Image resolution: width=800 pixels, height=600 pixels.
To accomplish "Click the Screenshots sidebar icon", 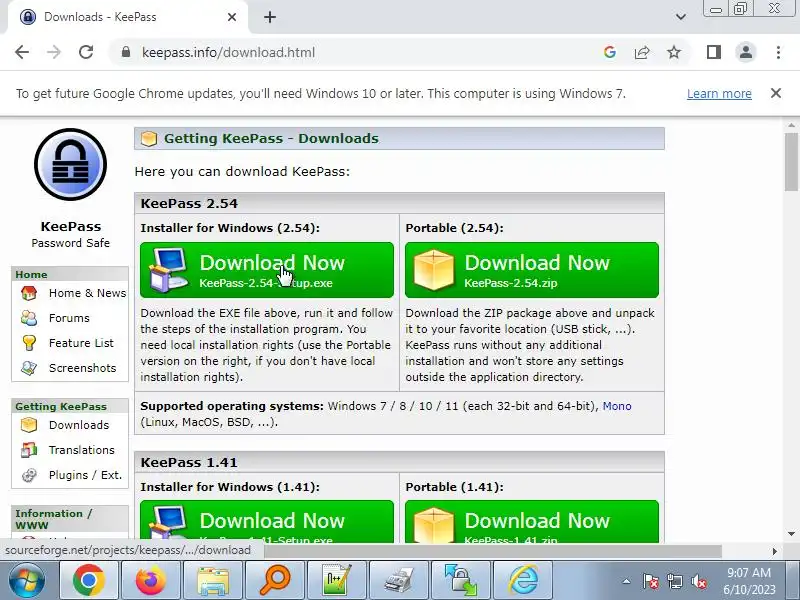I will pos(29,368).
